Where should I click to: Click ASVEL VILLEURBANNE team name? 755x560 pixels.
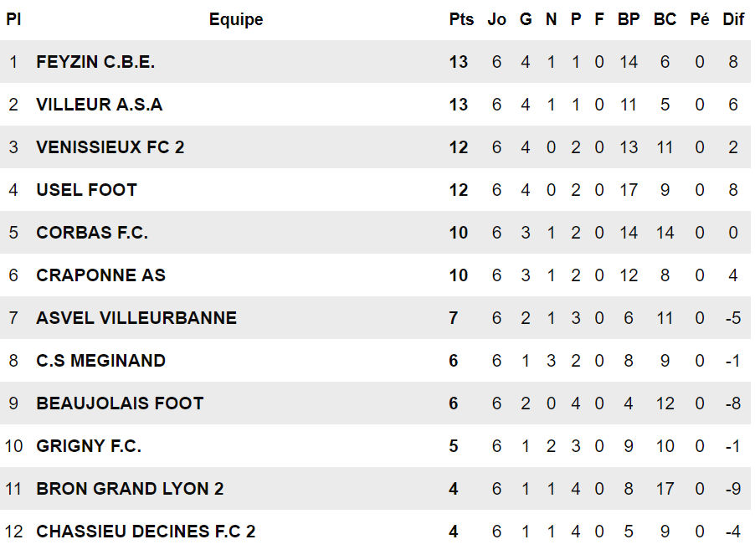(x=136, y=318)
